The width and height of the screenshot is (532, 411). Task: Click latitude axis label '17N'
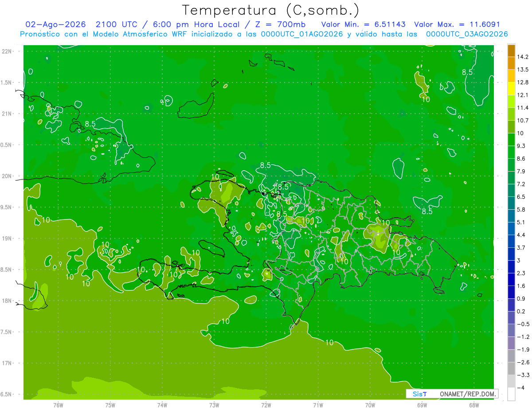point(7,363)
